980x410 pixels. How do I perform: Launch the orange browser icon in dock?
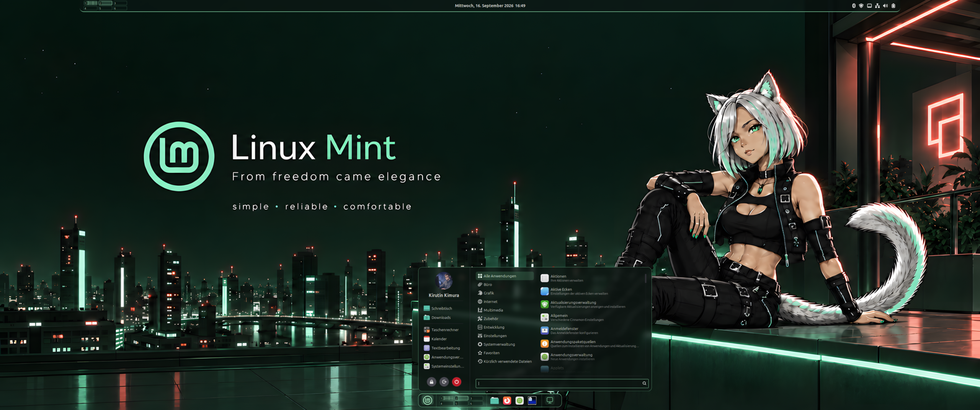[507, 400]
